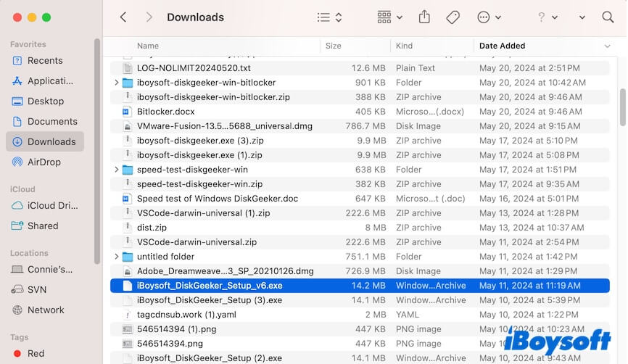Toggle Date Added sort direction chevron
This screenshot has height=364, width=628.
point(607,46)
